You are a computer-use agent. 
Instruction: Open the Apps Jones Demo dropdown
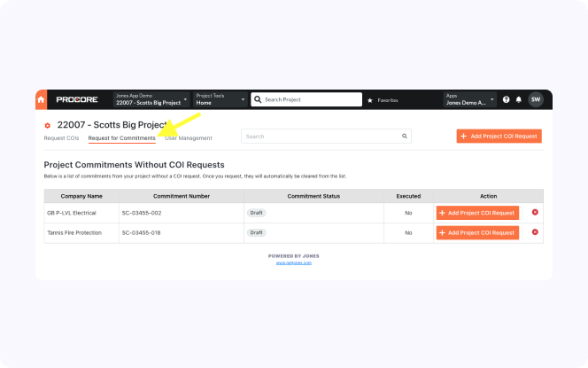470,99
